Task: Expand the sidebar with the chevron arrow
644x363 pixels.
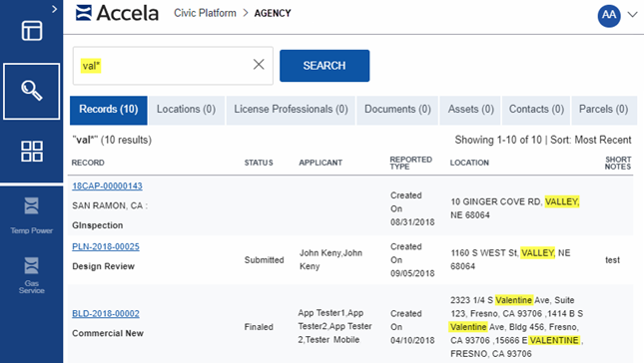Action: (55, 9)
